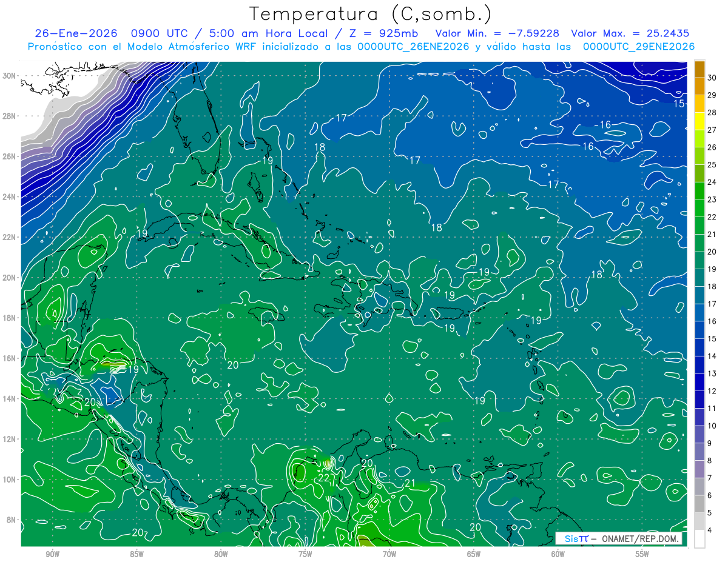The height and width of the screenshot is (562, 728).
Task: Click the 26 label on the color scale
Action: pos(713,147)
